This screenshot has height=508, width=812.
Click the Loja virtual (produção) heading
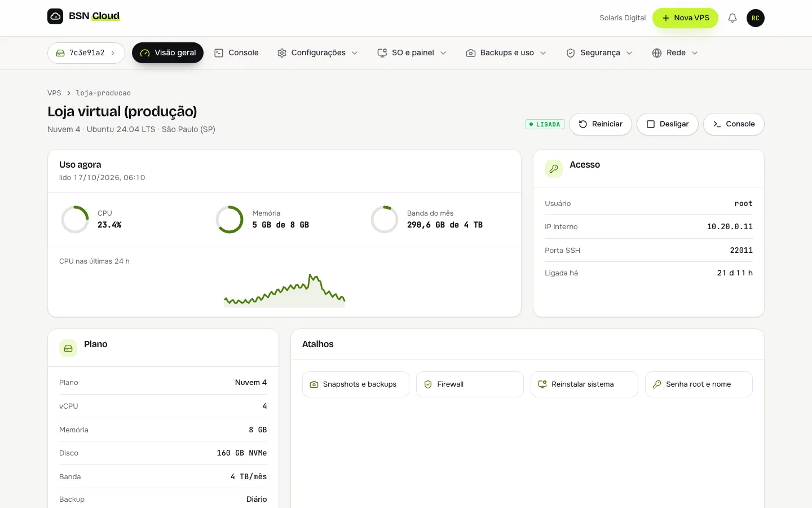click(122, 112)
